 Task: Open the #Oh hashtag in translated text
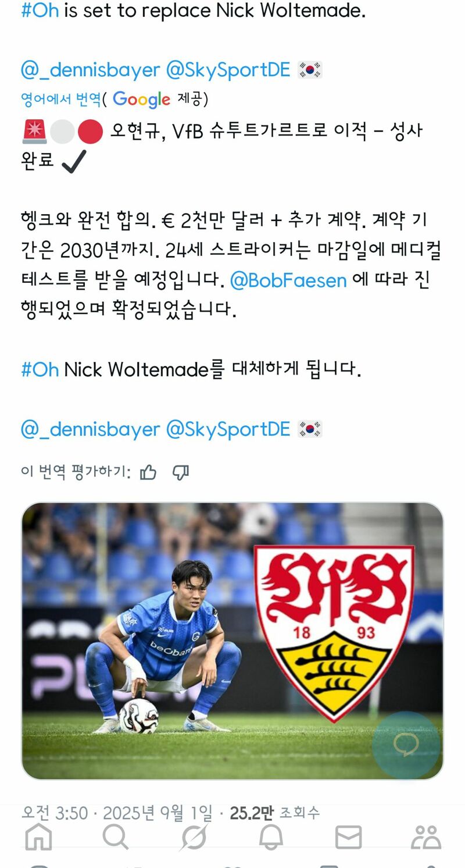[40, 369]
